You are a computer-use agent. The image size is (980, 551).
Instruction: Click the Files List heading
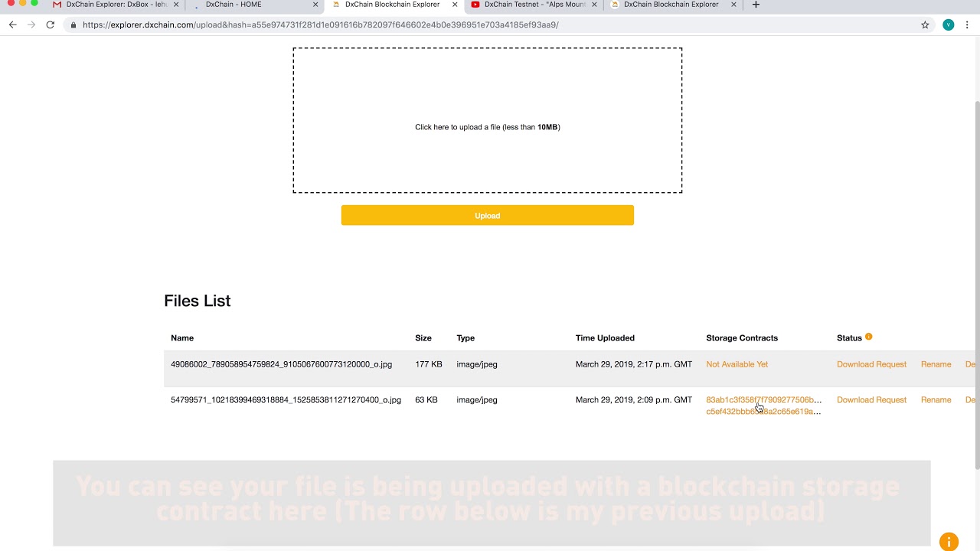pyautogui.click(x=197, y=301)
